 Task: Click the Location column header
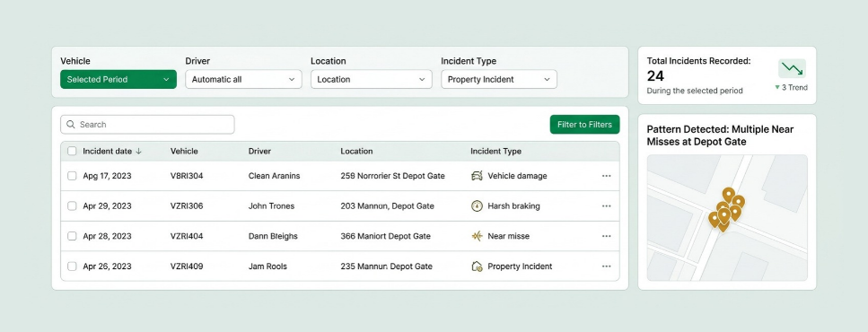(x=356, y=151)
